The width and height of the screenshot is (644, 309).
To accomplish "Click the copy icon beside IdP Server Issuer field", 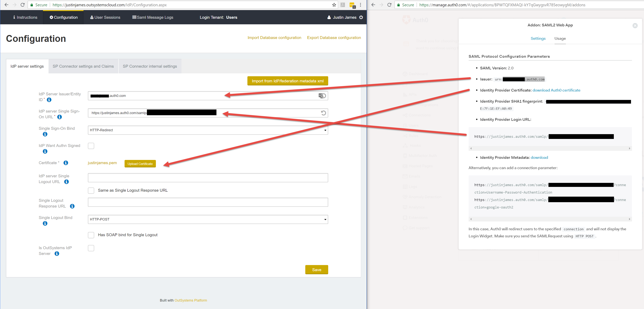I will tap(322, 96).
